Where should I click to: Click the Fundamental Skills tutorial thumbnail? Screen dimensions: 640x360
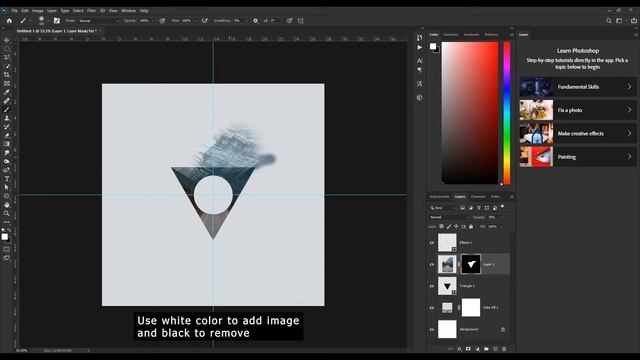[x=536, y=87]
